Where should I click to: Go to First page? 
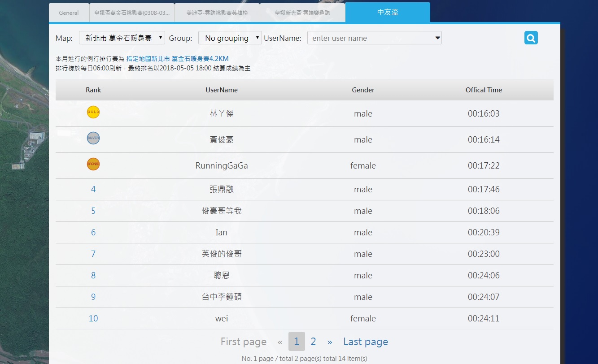click(244, 342)
